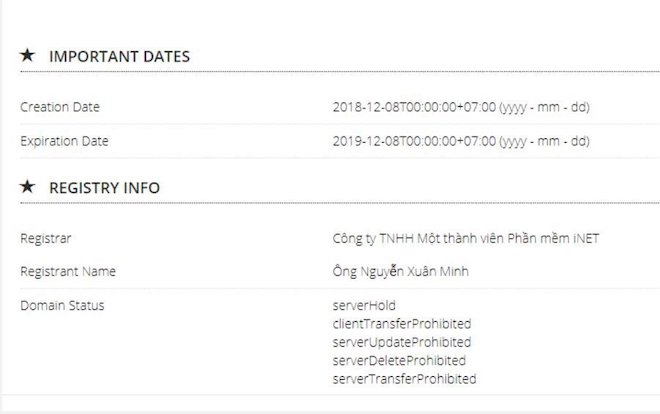Click the date format hint after expiration date
660x414 pixels.
545,141
